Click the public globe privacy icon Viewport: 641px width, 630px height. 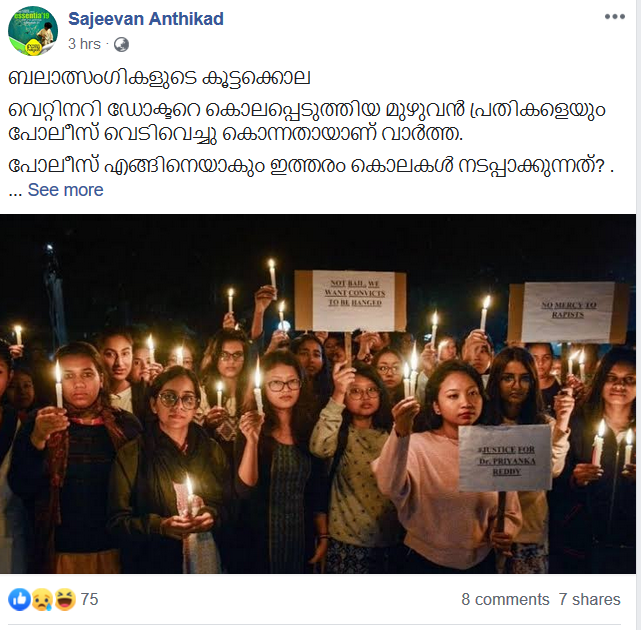coord(121,44)
